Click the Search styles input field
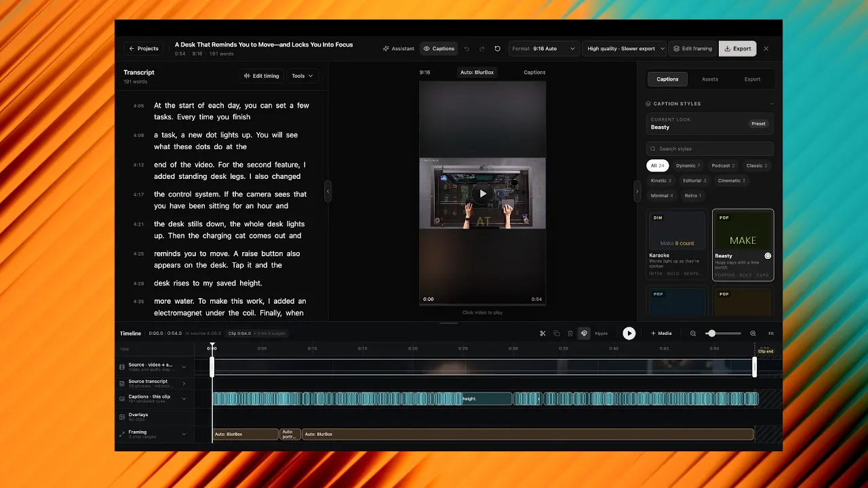 [710, 149]
